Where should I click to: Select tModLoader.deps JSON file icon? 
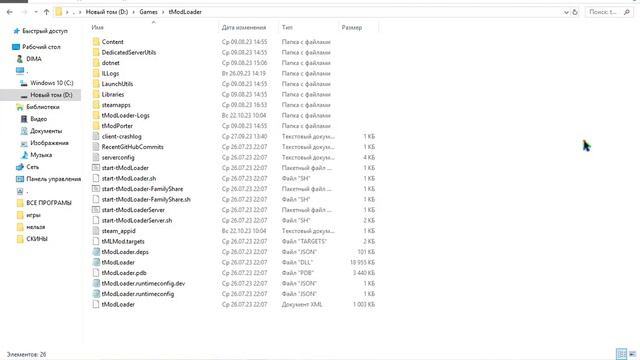coord(96,252)
